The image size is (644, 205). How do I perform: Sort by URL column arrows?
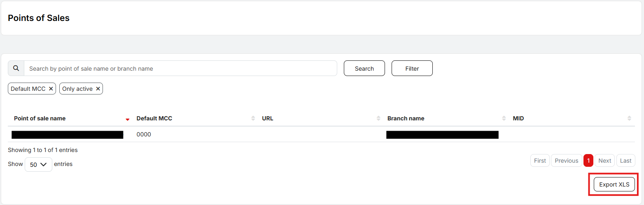[378, 118]
